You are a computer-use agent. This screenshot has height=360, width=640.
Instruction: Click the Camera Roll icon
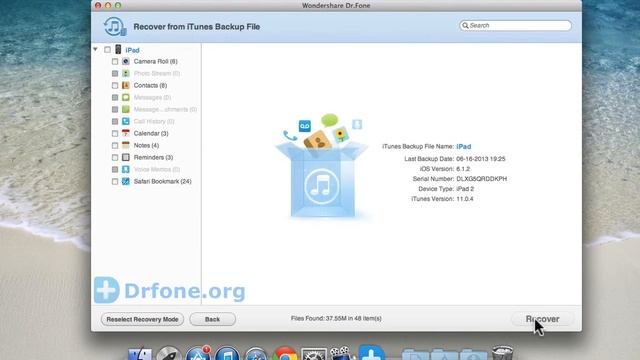coord(126,61)
